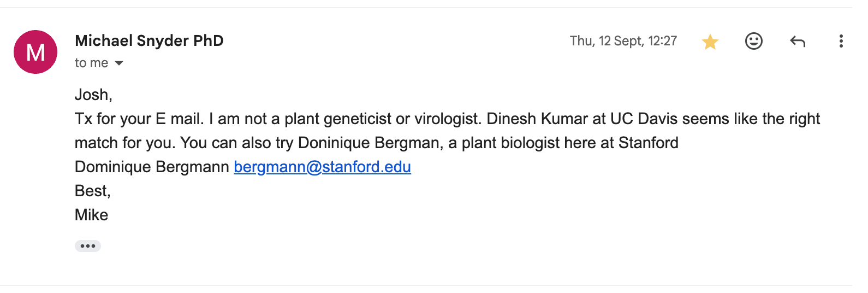Viewport: 868px width, 293px height.
Task: Show trimmed content ellipsis below signature
Action: point(88,246)
